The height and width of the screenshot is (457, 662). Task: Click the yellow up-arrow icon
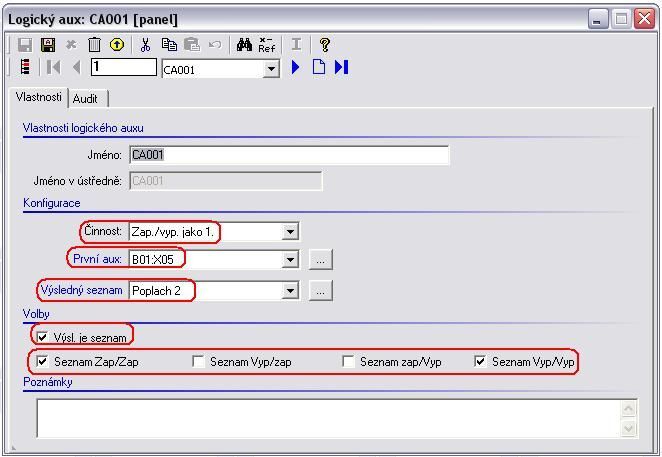tap(117, 45)
